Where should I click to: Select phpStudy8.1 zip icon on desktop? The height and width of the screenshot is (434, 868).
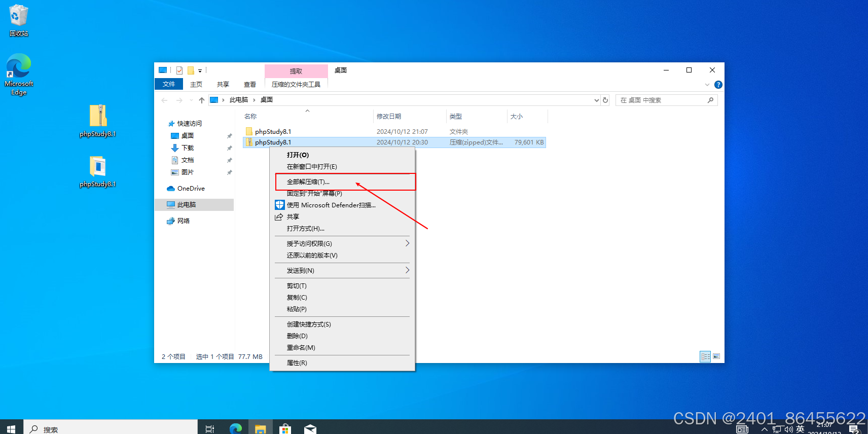[x=98, y=121]
